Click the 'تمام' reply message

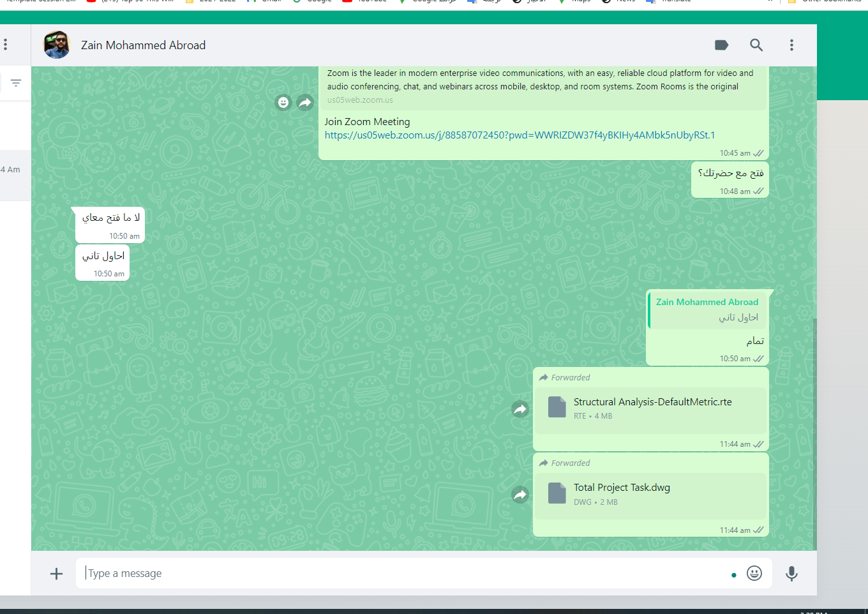tap(755, 341)
